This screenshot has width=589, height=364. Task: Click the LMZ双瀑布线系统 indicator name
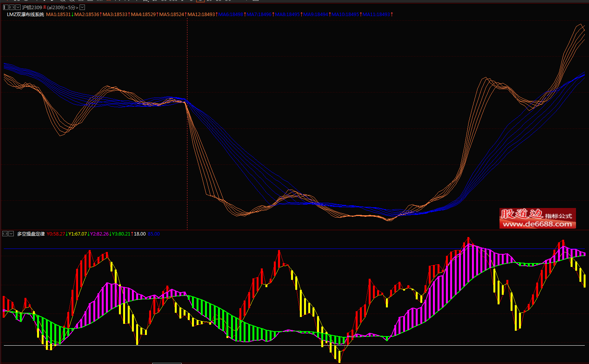tap(25, 14)
